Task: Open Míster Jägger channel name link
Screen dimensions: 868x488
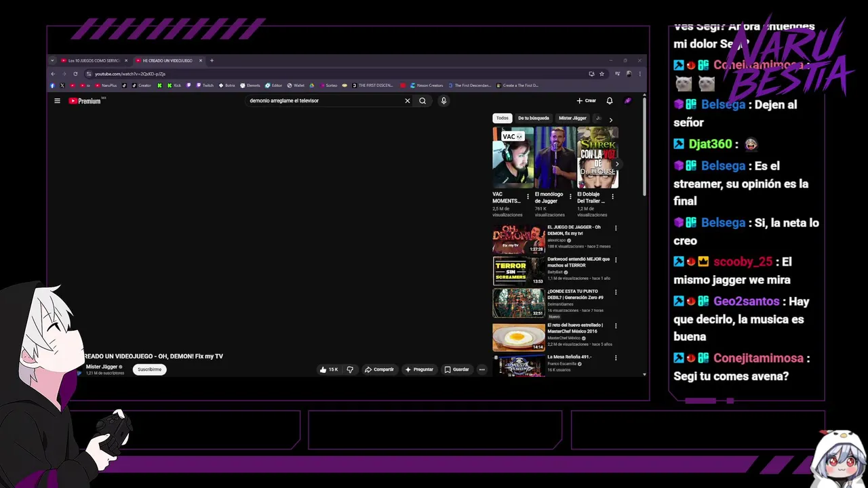Action: pos(102,367)
